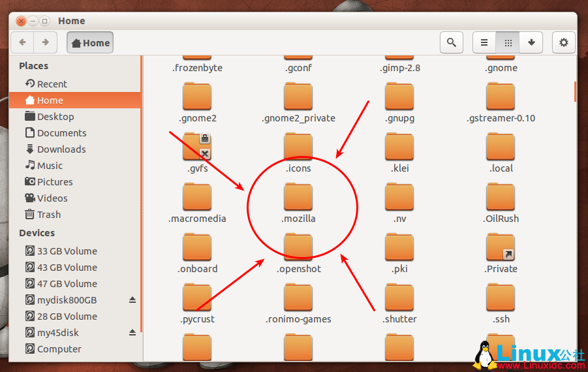Select the .gvfs locked folder
The width and height of the screenshot is (588, 372).
pos(196,147)
